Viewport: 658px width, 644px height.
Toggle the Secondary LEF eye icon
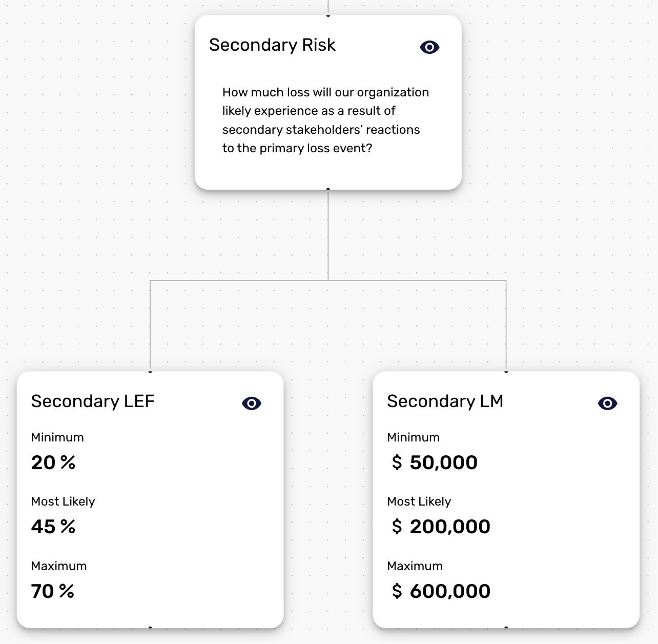(252, 404)
